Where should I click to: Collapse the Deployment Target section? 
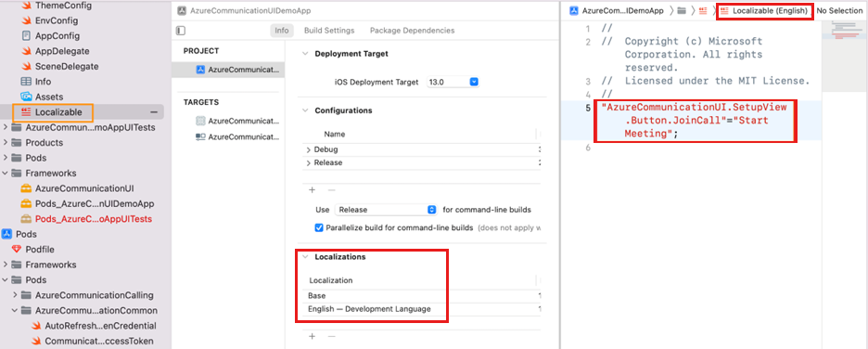[x=304, y=54]
